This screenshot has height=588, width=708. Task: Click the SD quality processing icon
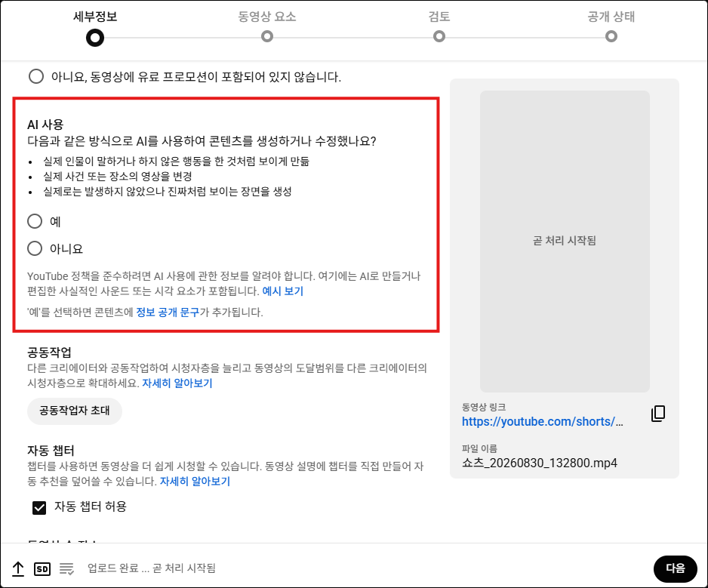click(x=42, y=569)
